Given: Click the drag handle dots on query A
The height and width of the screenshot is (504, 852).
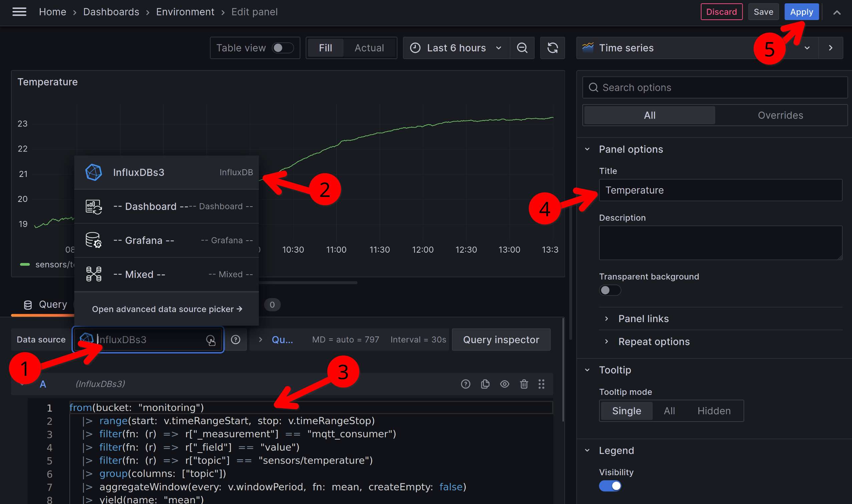Looking at the screenshot, I should click(541, 384).
